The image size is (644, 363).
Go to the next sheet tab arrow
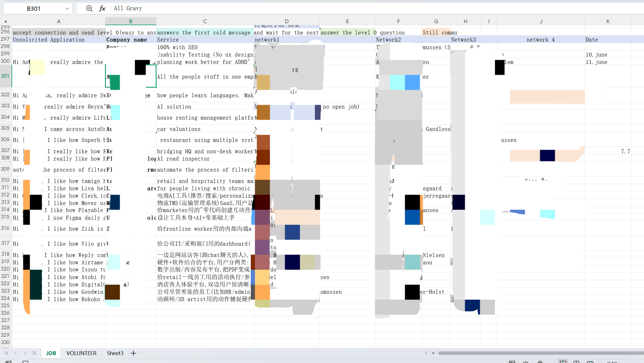[25, 353]
